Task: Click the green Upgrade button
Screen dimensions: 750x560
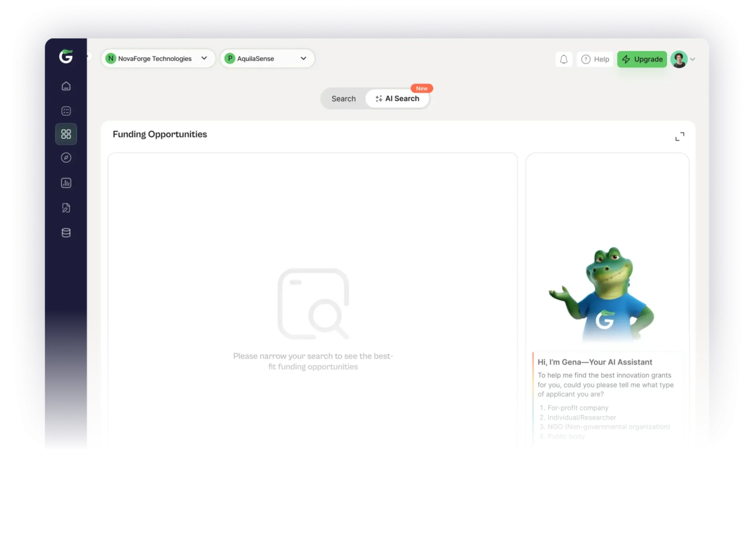Action: (x=642, y=59)
